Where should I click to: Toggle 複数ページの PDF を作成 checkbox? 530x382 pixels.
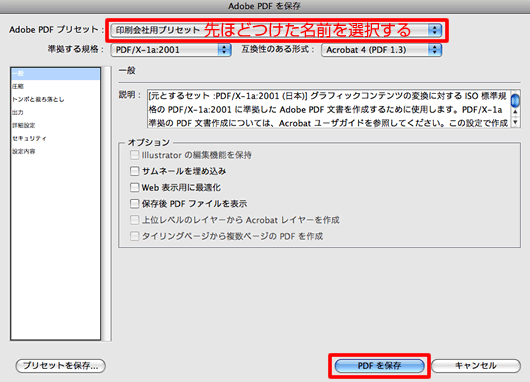click(x=135, y=236)
